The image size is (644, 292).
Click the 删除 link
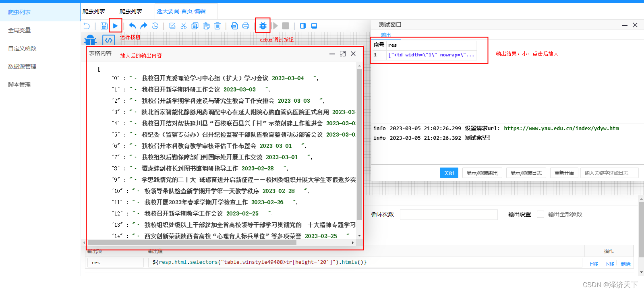(625, 264)
